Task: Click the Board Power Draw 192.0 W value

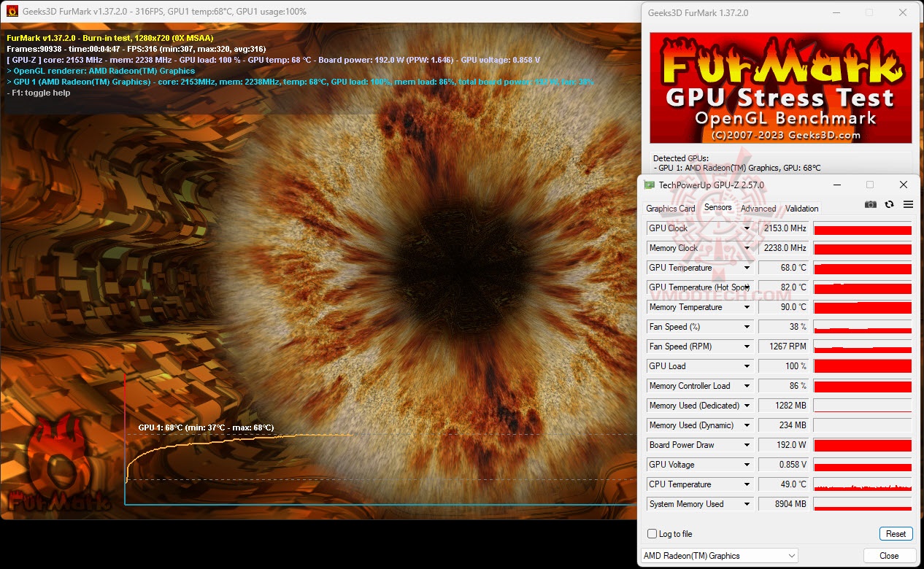Action: pos(783,445)
